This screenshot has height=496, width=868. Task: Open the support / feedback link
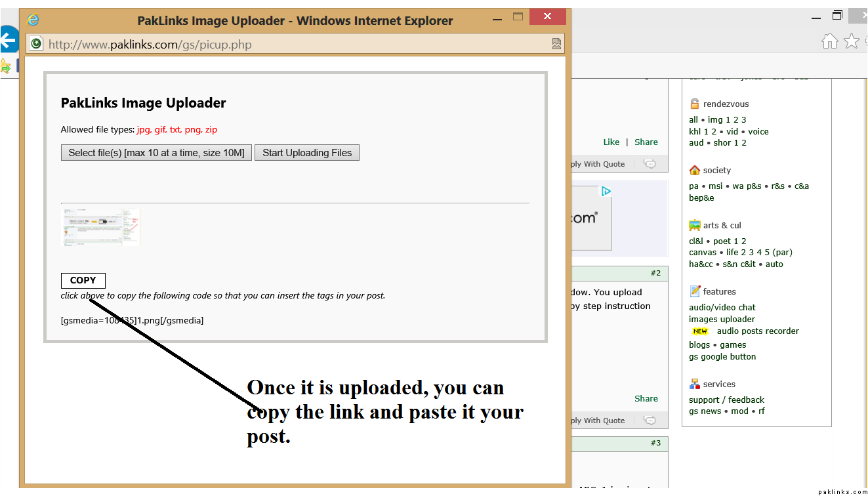pyautogui.click(x=726, y=400)
